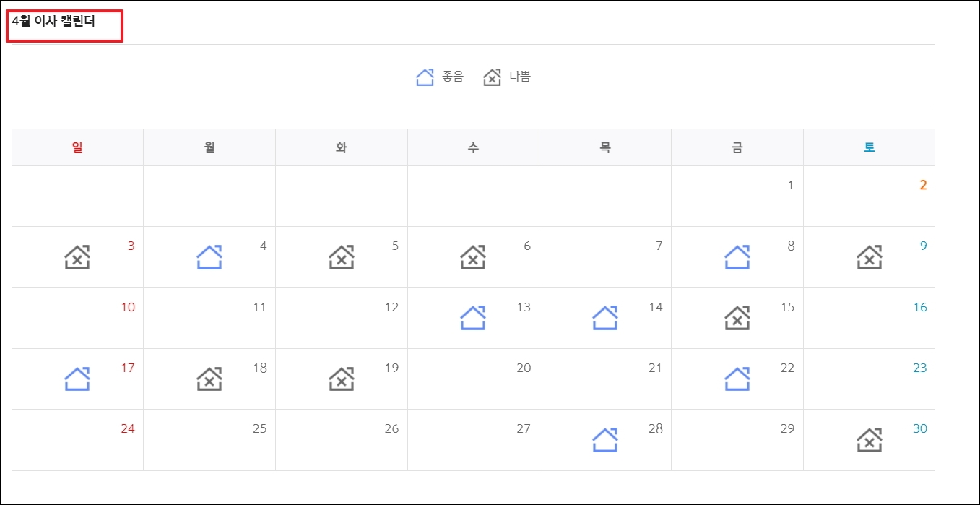Click the blue house icon on April 28

[605, 440]
